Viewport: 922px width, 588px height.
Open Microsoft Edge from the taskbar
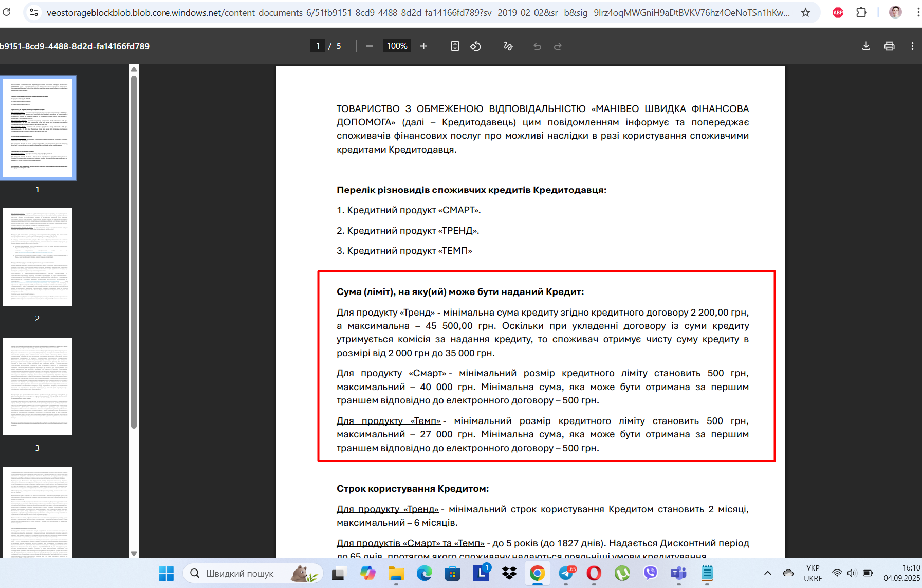click(x=424, y=573)
